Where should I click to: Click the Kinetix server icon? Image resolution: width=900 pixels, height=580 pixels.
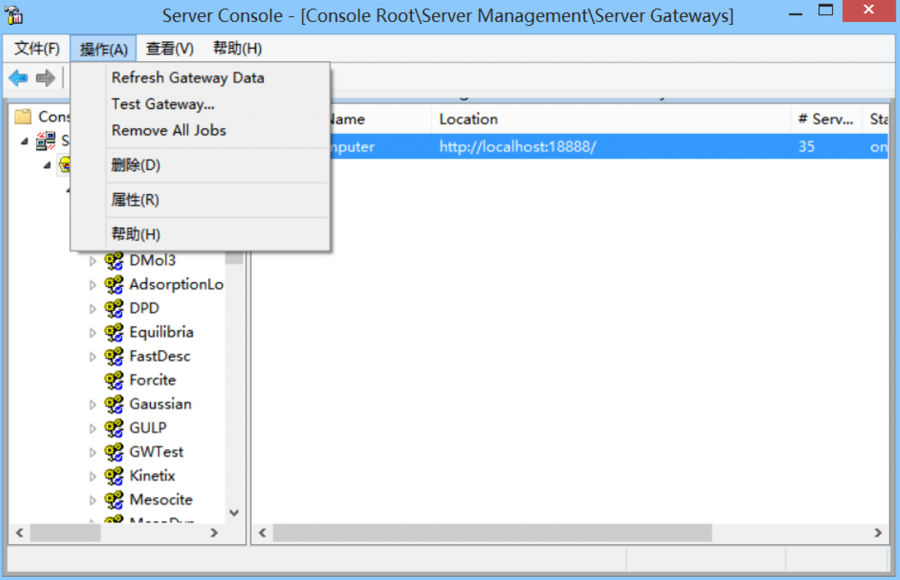114,476
